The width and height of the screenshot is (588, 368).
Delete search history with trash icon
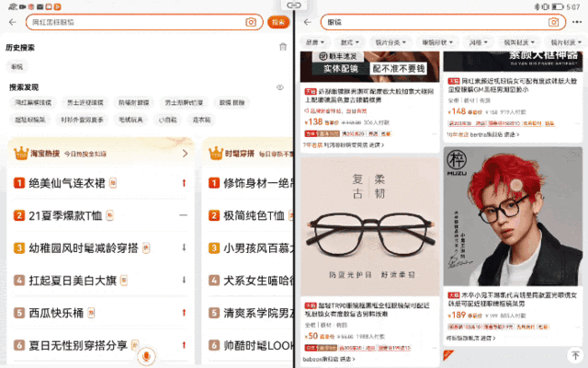pyautogui.click(x=283, y=47)
